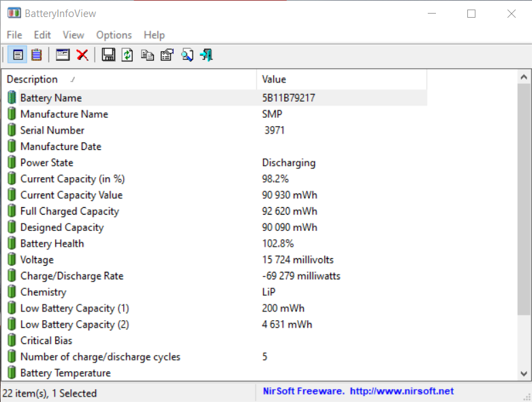
Task: Sort by the Value column header
Action: pyautogui.click(x=342, y=80)
